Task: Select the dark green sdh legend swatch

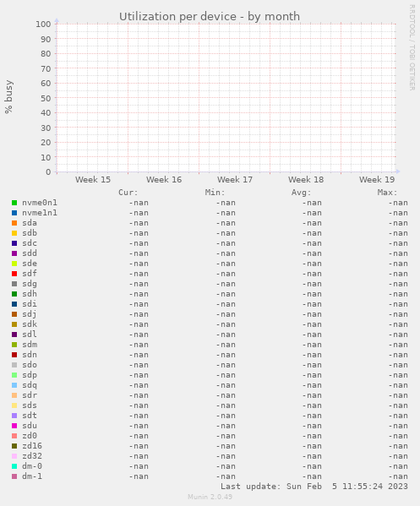Action: pos(14,294)
